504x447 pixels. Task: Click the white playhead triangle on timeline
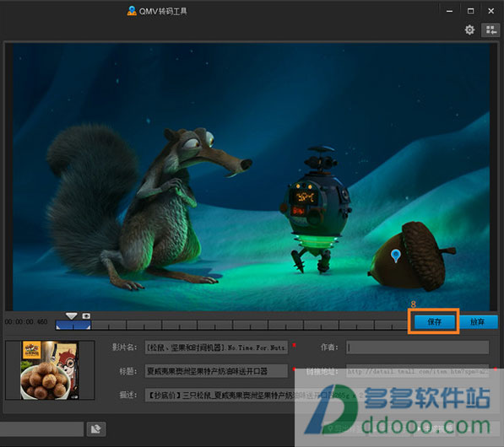72,316
